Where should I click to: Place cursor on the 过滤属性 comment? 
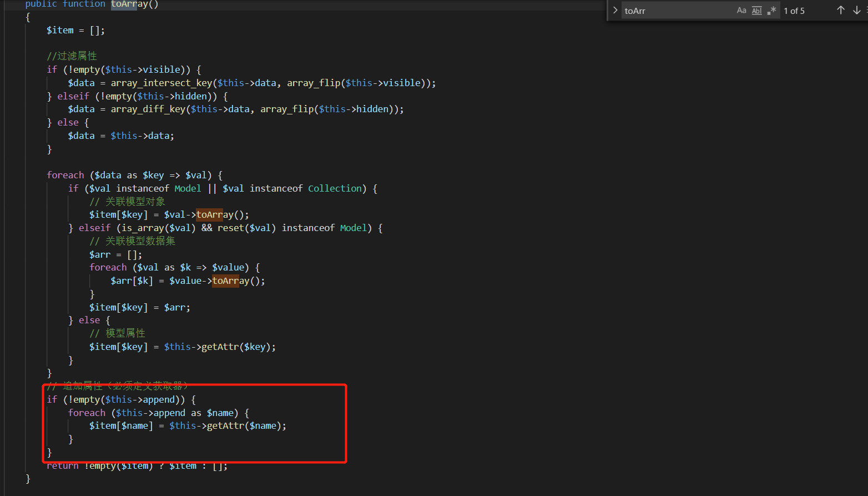[77, 56]
